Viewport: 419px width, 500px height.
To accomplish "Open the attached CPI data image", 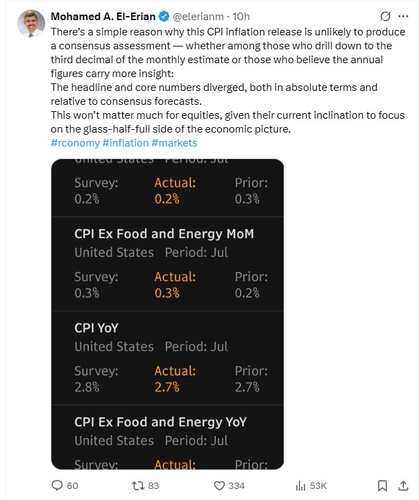I will coord(167,314).
